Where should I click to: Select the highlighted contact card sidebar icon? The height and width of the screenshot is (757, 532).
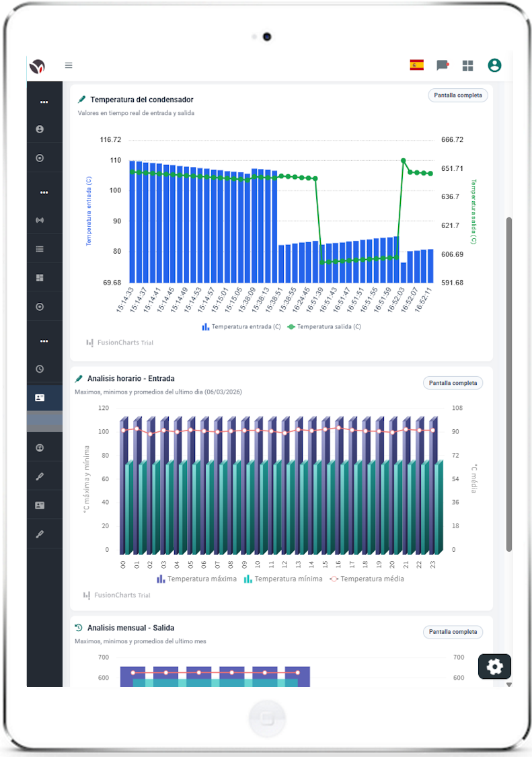click(40, 397)
